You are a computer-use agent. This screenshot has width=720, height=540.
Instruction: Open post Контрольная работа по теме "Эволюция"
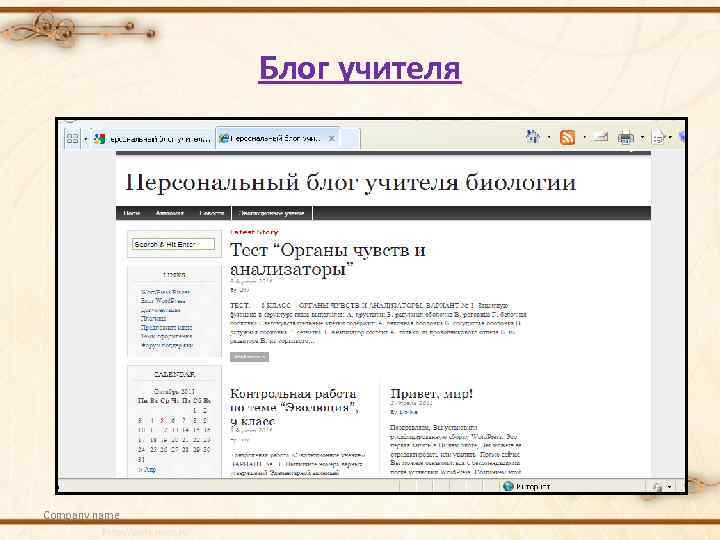(294, 407)
